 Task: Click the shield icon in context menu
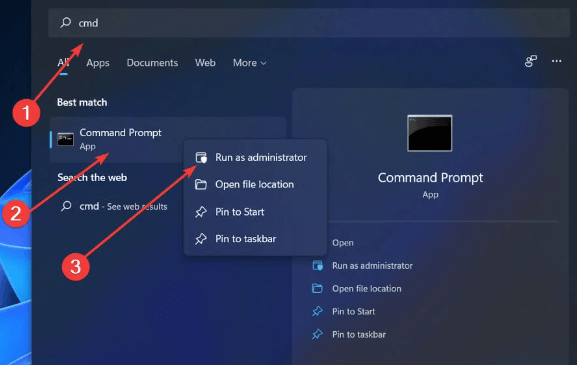201,157
